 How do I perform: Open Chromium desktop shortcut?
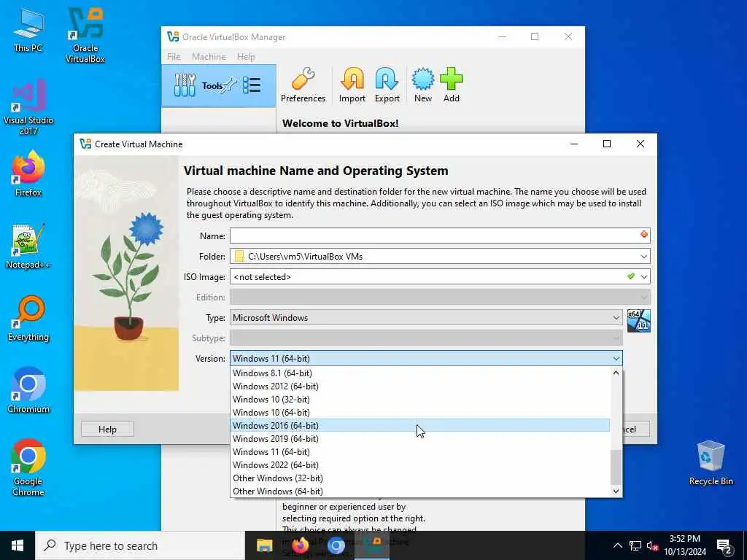pyautogui.click(x=28, y=391)
